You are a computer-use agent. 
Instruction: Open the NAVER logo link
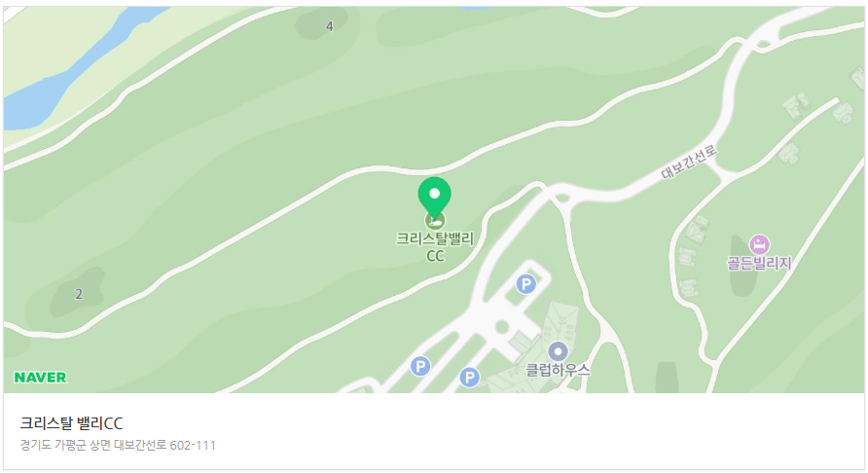[x=41, y=378]
